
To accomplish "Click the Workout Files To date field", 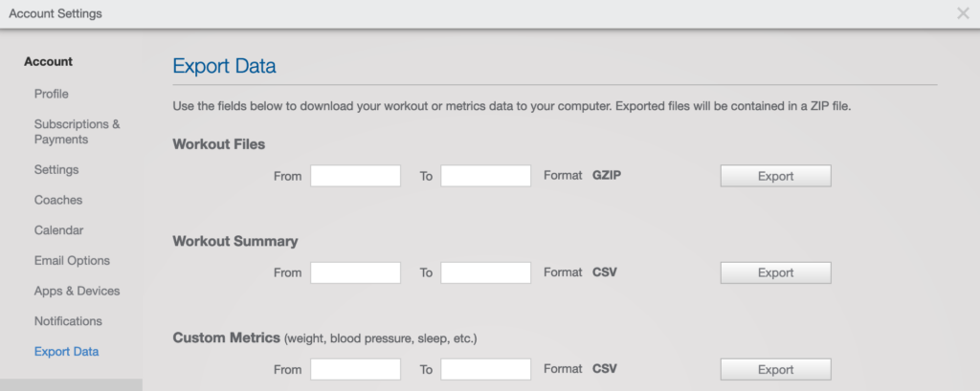I will point(485,176).
